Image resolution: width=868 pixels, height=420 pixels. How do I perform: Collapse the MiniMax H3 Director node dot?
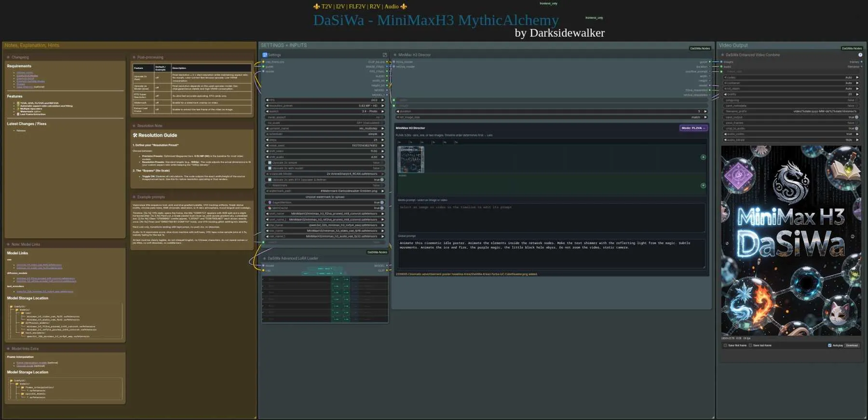pyautogui.click(x=395, y=55)
